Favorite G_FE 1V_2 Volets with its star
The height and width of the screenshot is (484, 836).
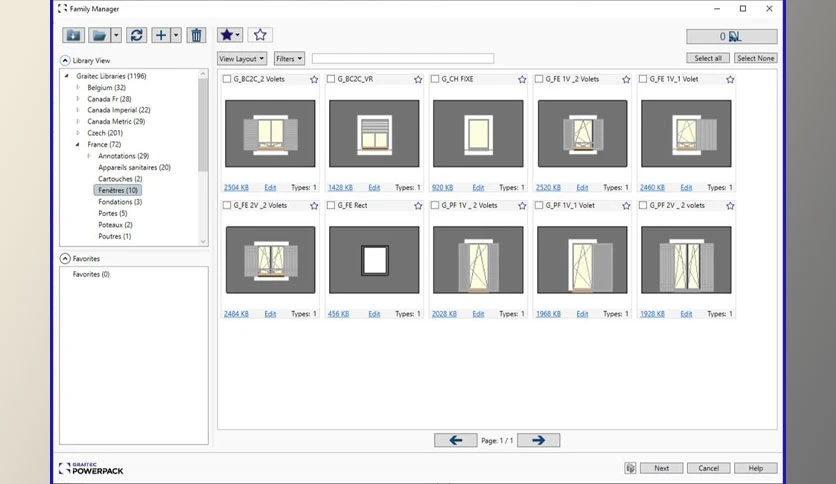[626, 79]
